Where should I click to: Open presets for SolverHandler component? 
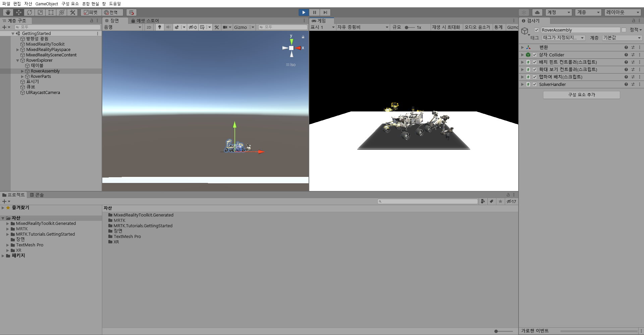tap(633, 84)
